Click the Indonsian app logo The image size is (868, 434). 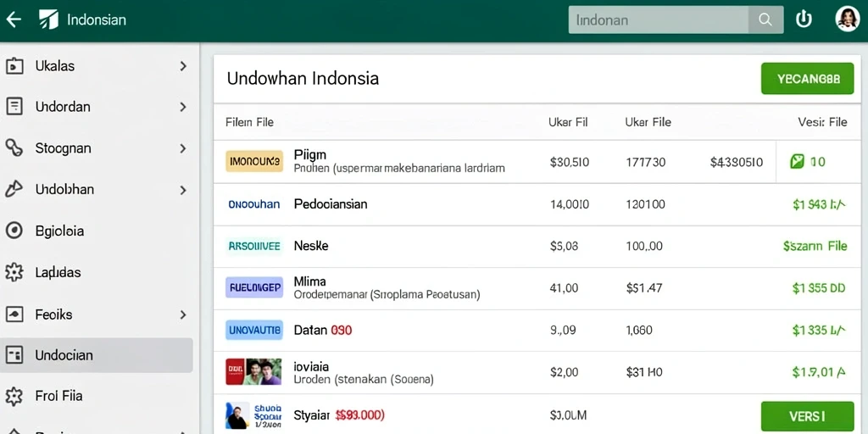click(x=48, y=20)
